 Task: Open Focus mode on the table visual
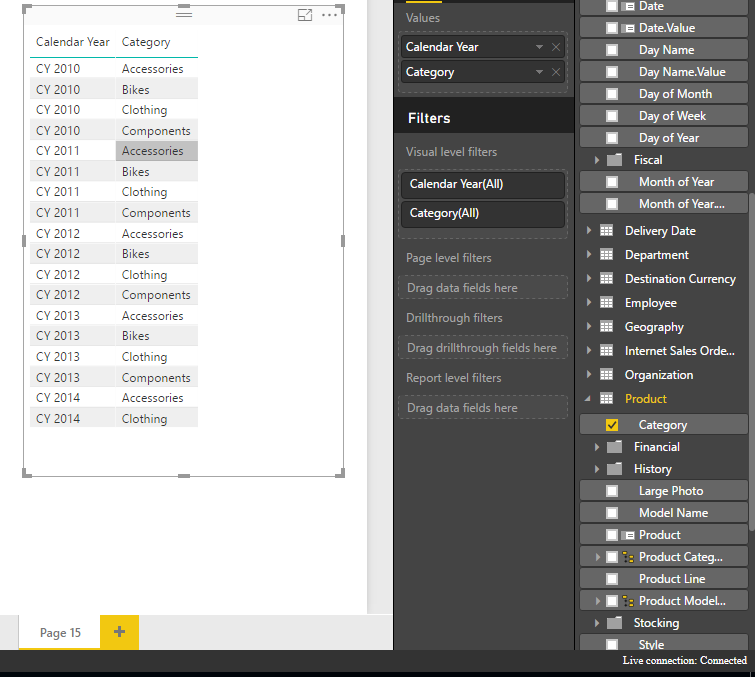(305, 15)
